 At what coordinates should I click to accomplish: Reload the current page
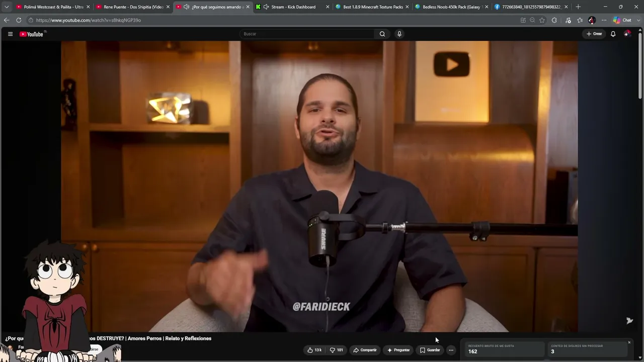(19, 20)
